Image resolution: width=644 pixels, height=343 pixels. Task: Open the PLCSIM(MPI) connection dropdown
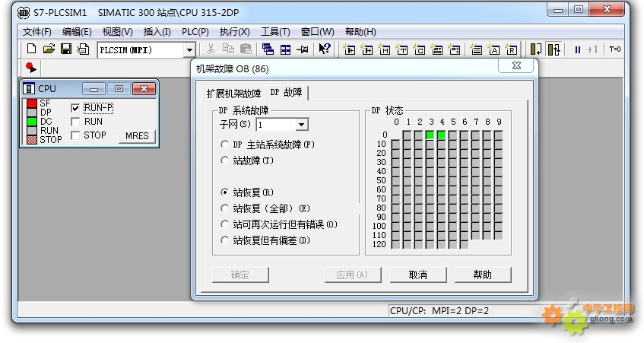coord(189,50)
